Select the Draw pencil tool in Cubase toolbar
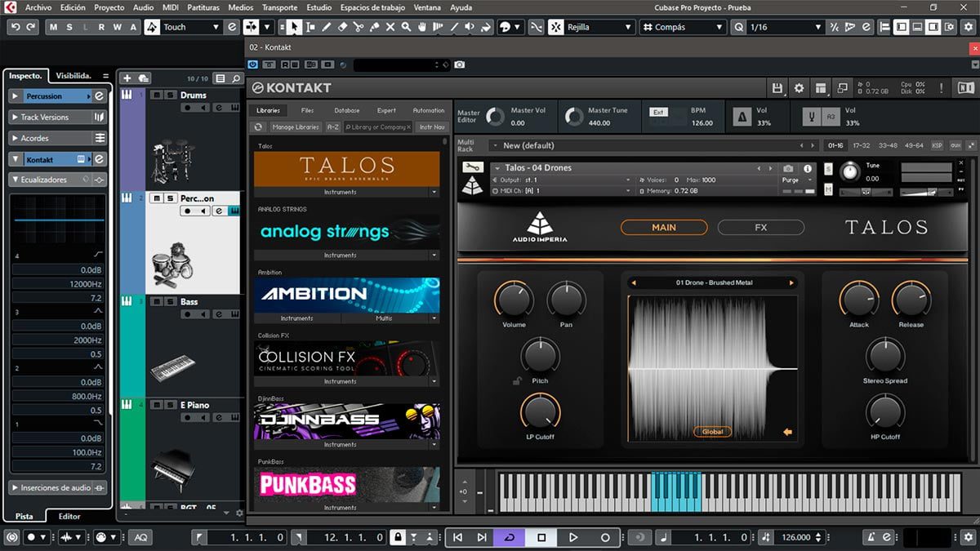Image resolution: width=980 pixels, height=551 pixels. pos(327,27)
